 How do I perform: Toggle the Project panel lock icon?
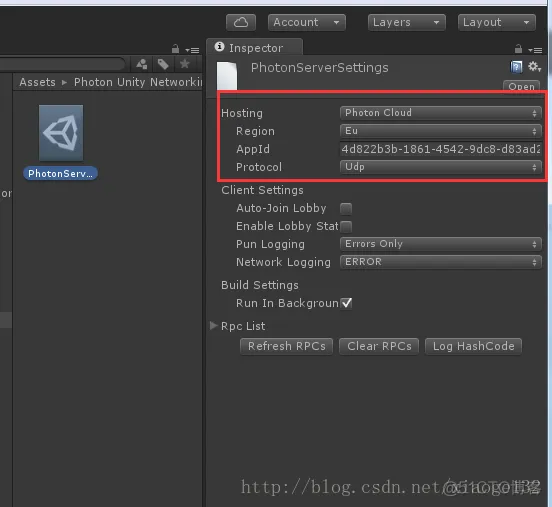(175, 49)
